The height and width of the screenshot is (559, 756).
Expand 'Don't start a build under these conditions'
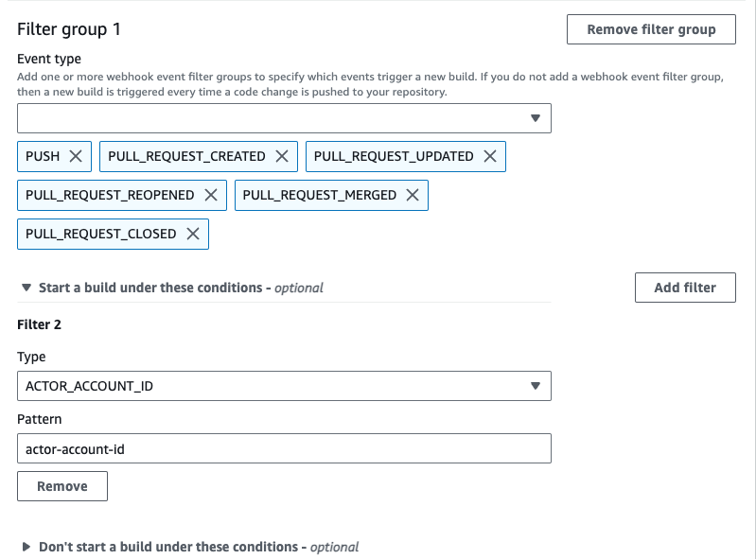(26, 547)
